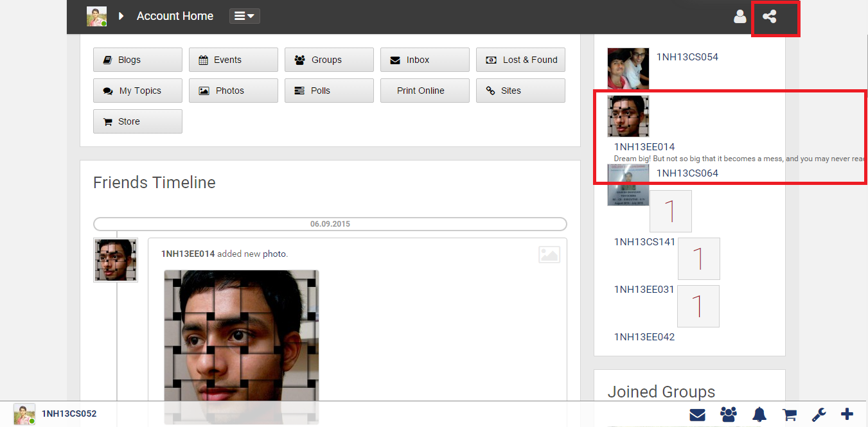
Task: Click the plus icon in bottom bar
Action: click(x=847, y=415)
